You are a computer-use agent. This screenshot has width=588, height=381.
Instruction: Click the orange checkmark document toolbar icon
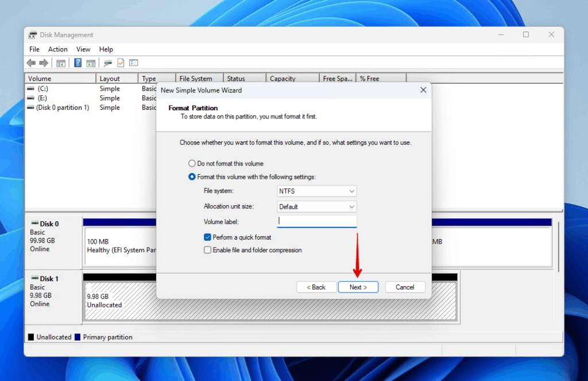[x=121, y=63]
